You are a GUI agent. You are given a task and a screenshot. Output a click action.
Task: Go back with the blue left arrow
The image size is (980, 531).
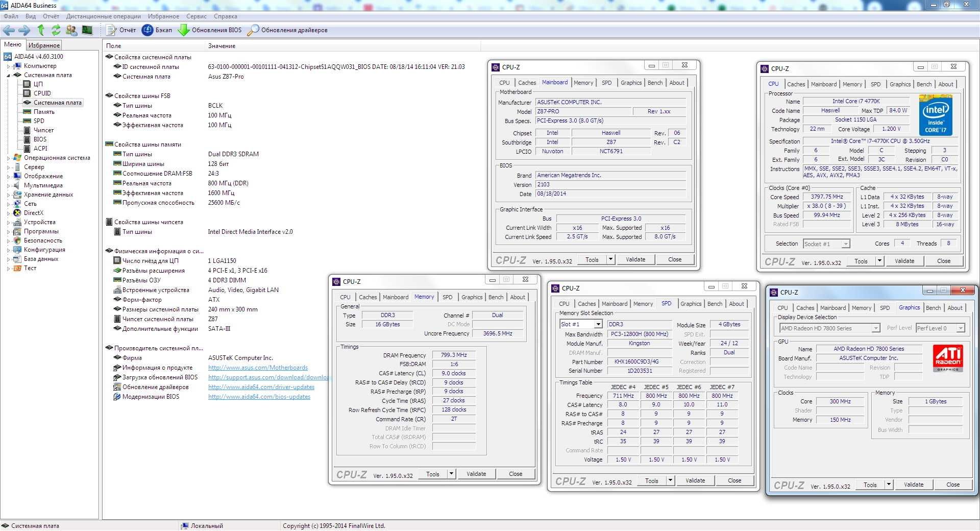[9, 30]
